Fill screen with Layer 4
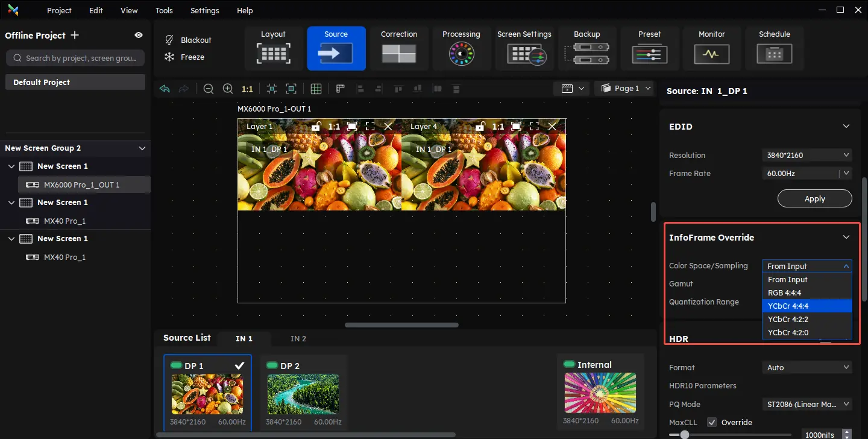The height and width of the screenshot is (439, 868). pyautogui.click(x=516, y=126)
